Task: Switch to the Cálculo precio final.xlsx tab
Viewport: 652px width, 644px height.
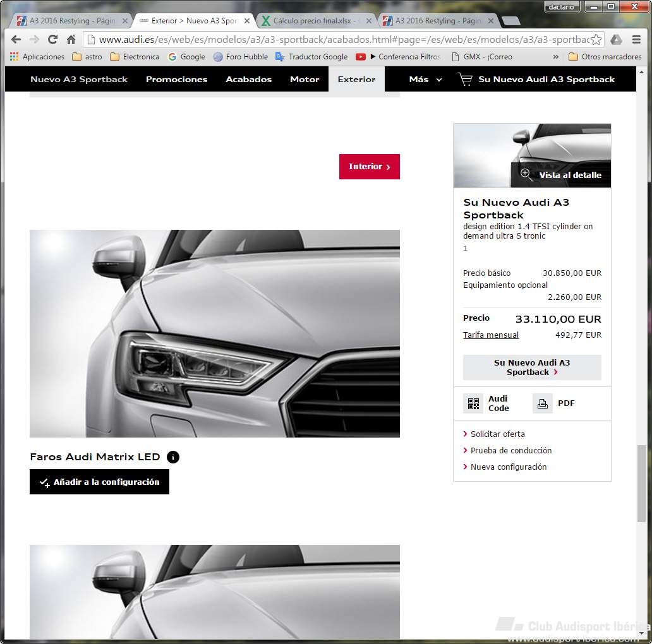Action: [317, 21]
